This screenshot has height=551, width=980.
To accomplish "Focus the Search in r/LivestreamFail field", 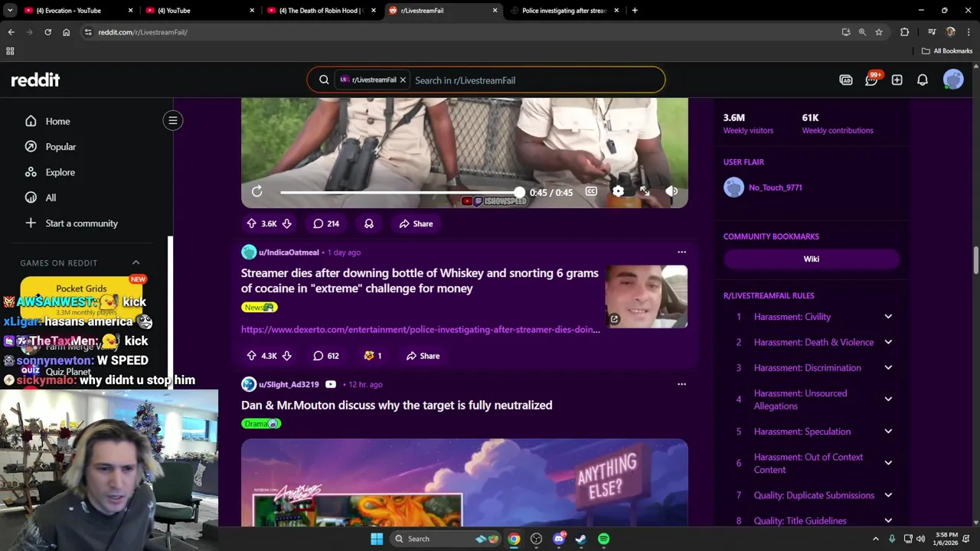I will point(536,80).
